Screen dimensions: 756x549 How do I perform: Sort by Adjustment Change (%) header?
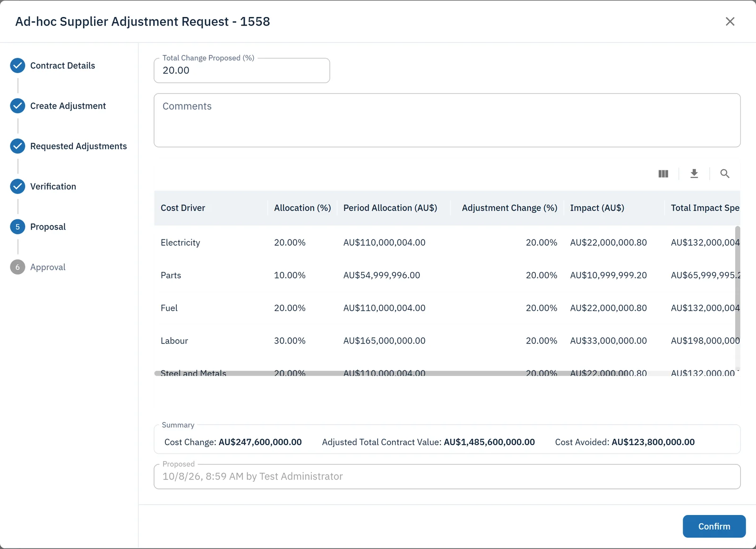click(509, 208)
